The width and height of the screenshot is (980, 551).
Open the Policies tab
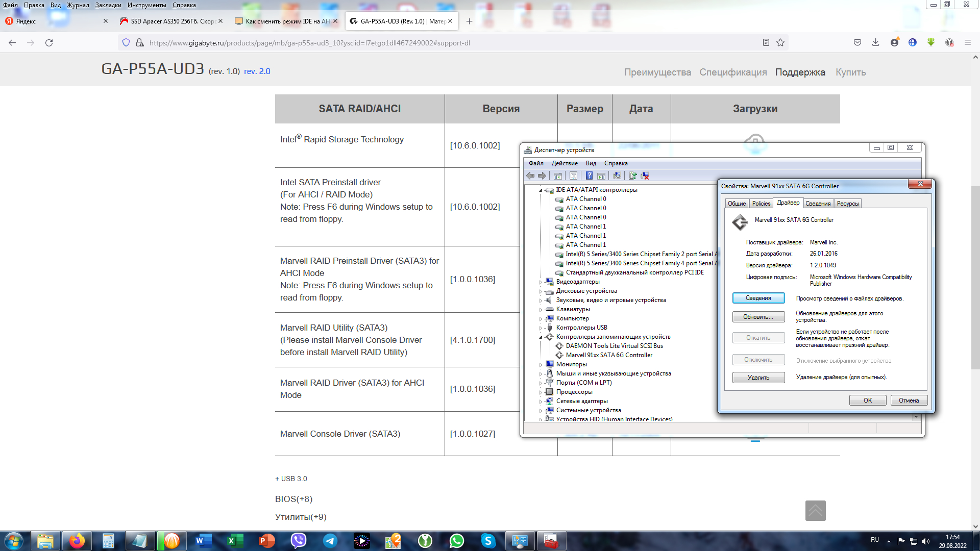click(x=761, y=204)
